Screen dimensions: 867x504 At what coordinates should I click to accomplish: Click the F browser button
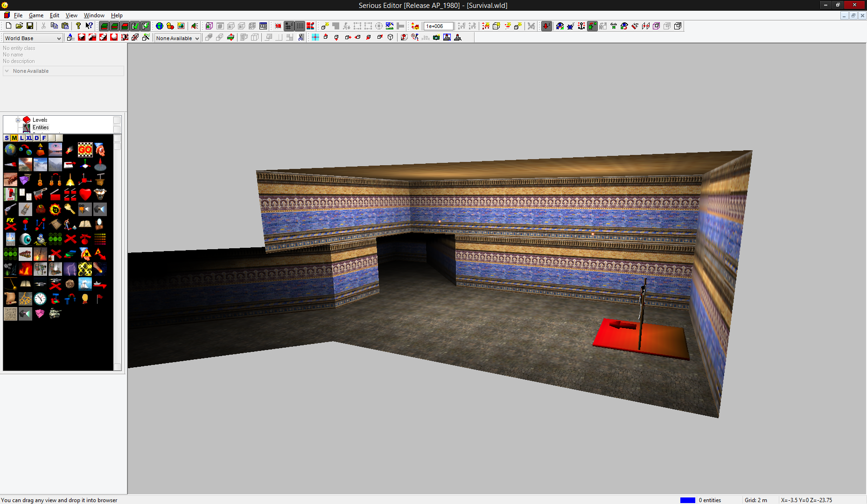pyautogui.click(x=44, y=138)
